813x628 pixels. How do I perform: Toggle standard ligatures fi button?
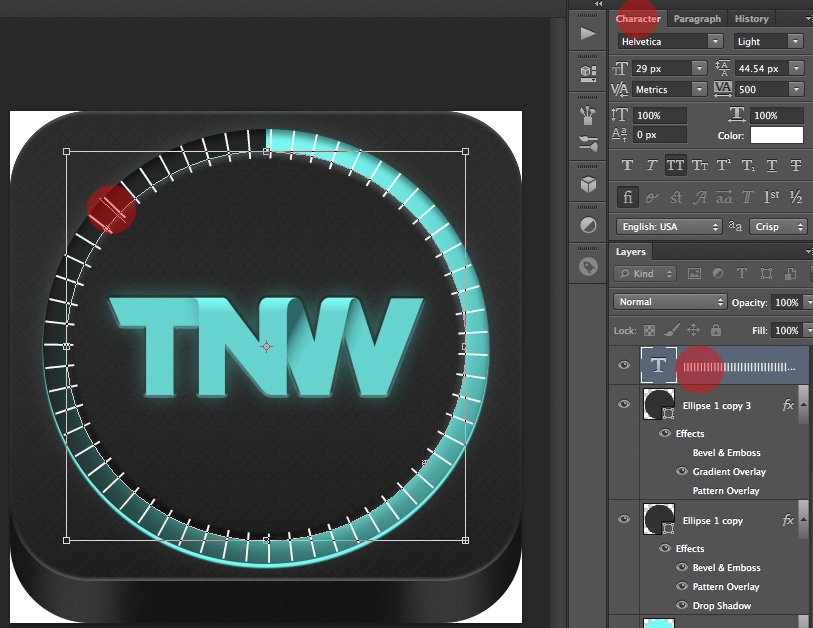[x=627, y=197]
